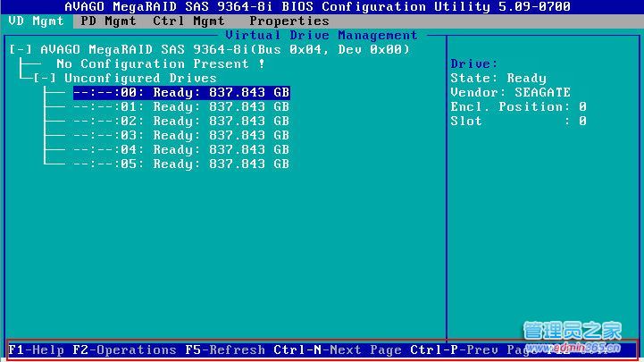
Task: Select drive --:--:01 Ready 837.843 GB
Action: tap(181, 107)
